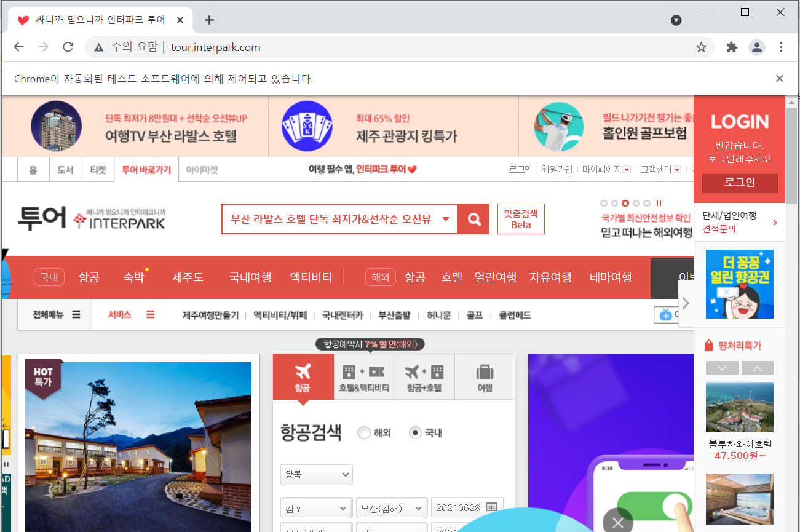This screenshot has height=532, width=800.
Task: Jump to the fifth banner indicator dot
Action: (648, 203)
